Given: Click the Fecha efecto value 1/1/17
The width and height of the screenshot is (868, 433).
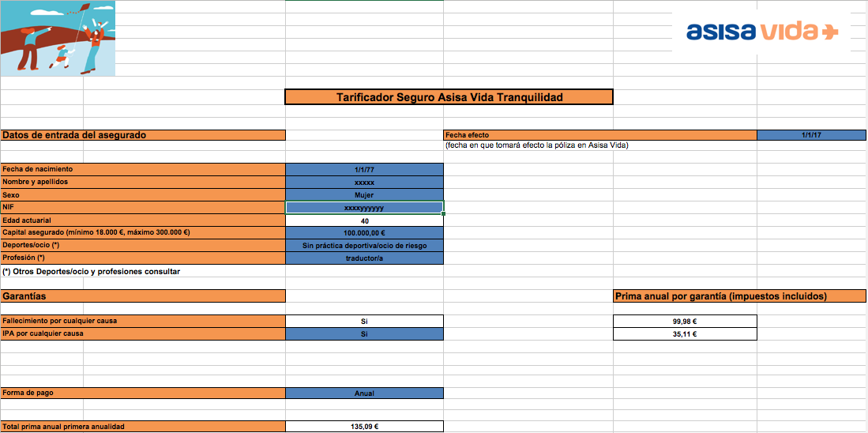Looking at the screenshot, I should pyautogui.click(x=811, y=135).
